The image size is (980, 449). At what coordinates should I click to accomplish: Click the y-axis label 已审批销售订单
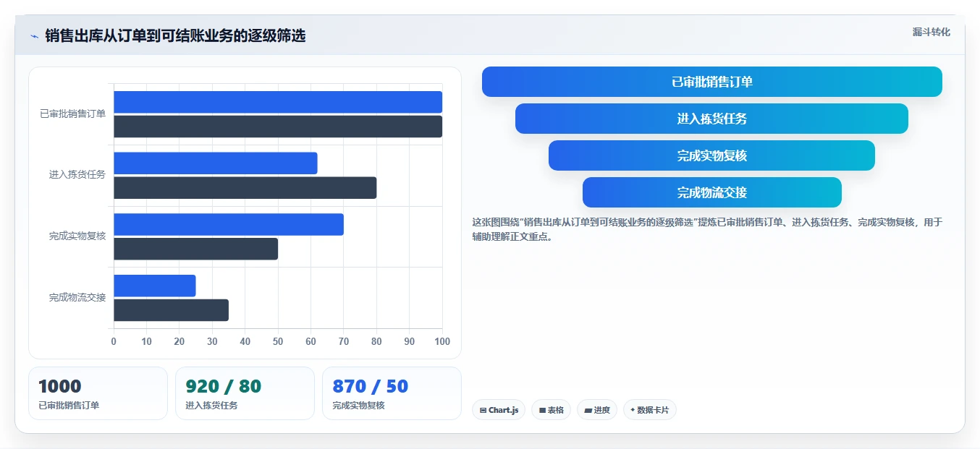(x=73, y=114)
